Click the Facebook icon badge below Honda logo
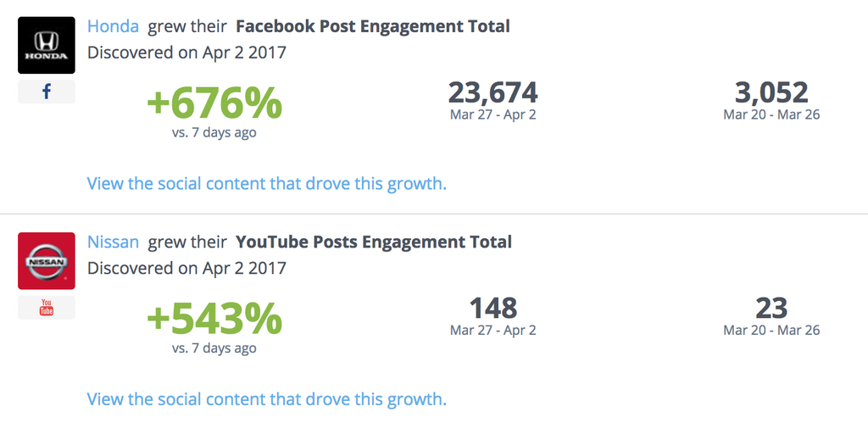868x423 pixels. tap(47, 92)
